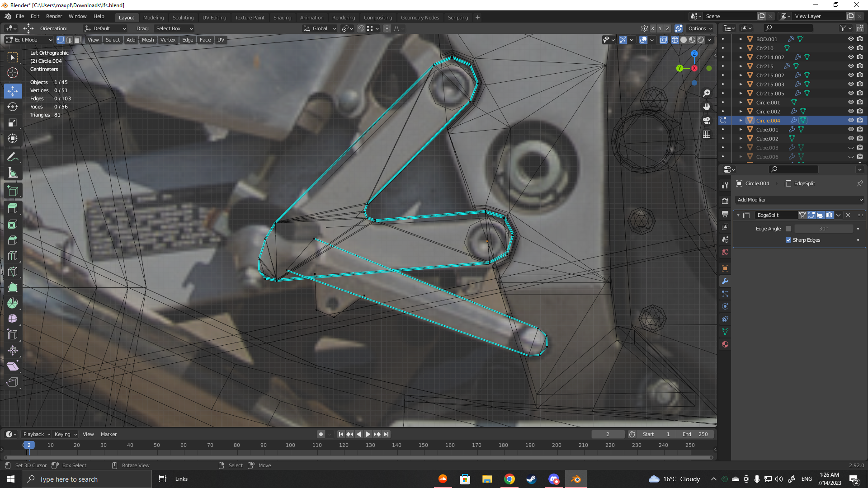The image size is (868, 488).
Task: Switch to the Sculpting workspace tab
Action: point(183,18)
